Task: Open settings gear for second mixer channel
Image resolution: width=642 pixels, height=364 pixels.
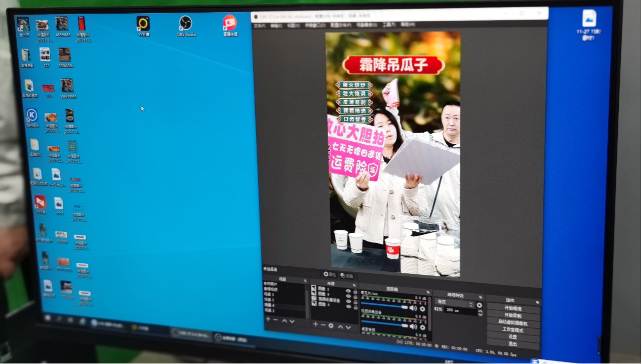Action: [422, 327]
